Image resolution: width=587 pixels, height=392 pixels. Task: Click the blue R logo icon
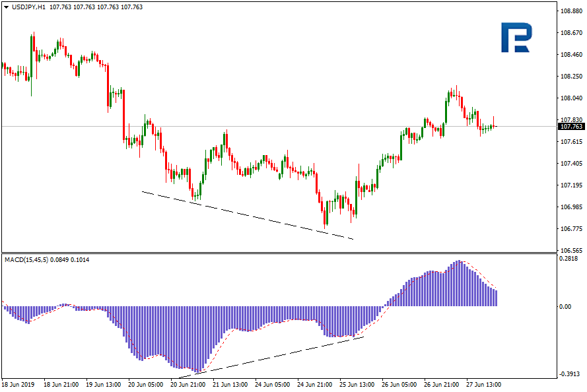tap(516, 38)
